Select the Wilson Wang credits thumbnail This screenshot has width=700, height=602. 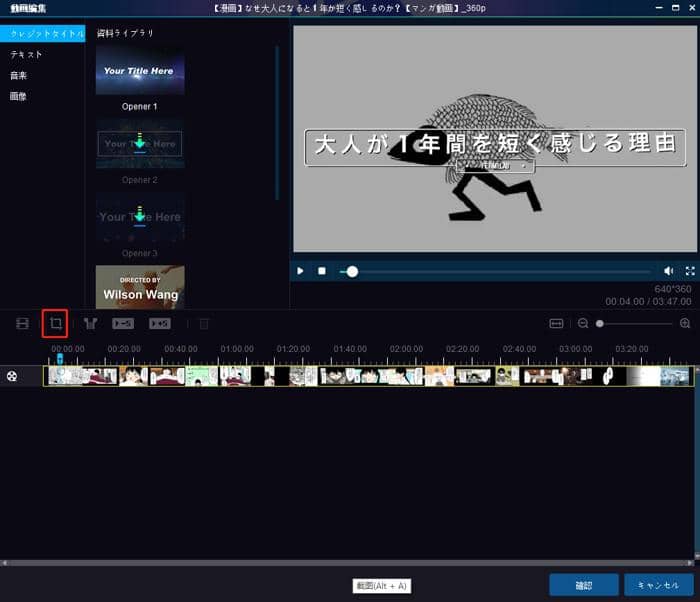[x=140, y=287]
